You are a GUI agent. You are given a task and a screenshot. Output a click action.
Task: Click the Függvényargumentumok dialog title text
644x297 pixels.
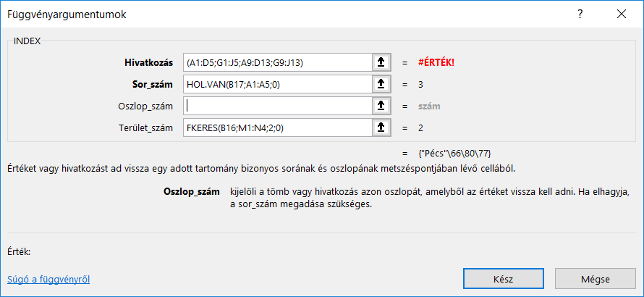click(x=67, y=14)
